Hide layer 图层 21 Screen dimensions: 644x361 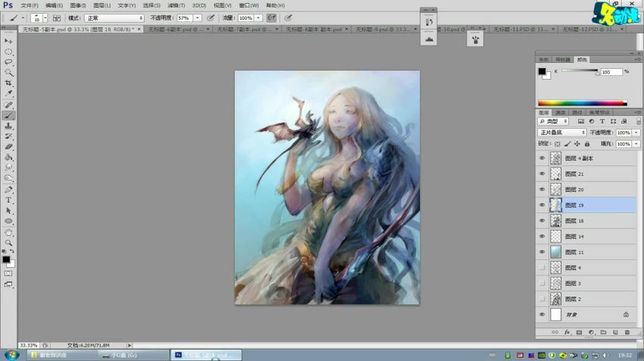tap(542, 174)
